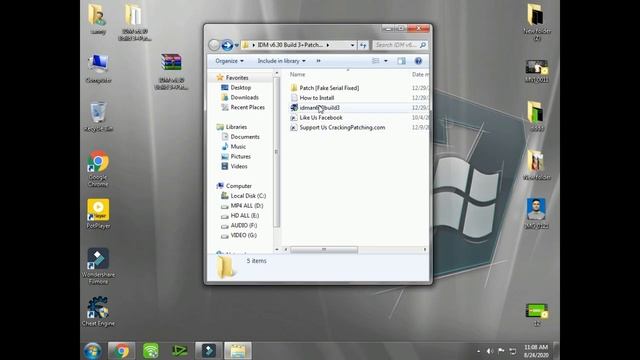Go to Downloads in Favorites
The width and height of the screenshot is (640, 360).
point(244,97)
